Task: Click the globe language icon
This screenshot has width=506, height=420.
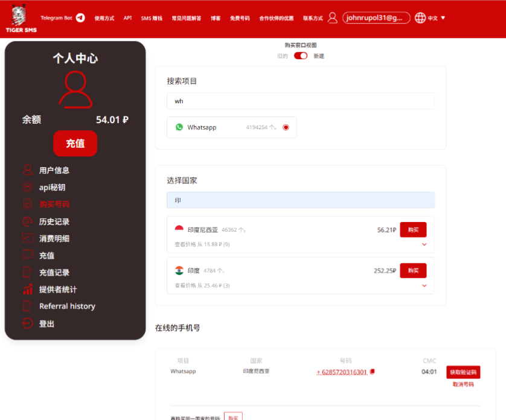Action: pos(420,17)
